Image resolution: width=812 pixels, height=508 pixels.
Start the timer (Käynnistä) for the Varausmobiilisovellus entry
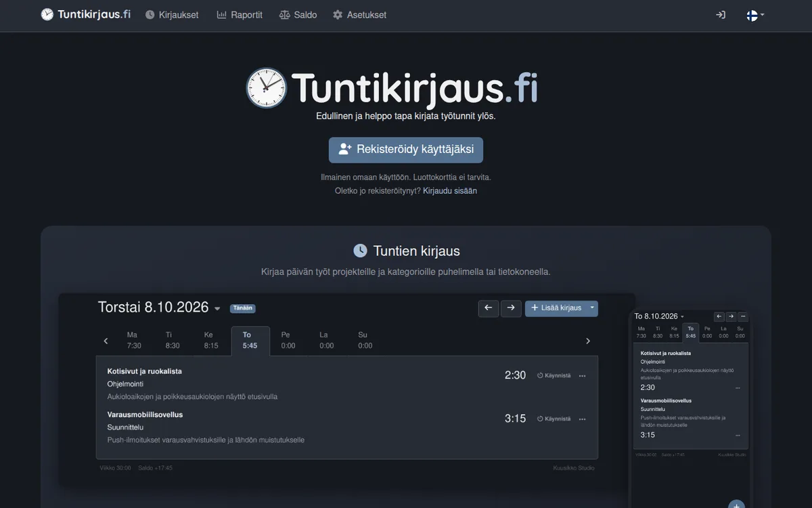coord(554,419)
